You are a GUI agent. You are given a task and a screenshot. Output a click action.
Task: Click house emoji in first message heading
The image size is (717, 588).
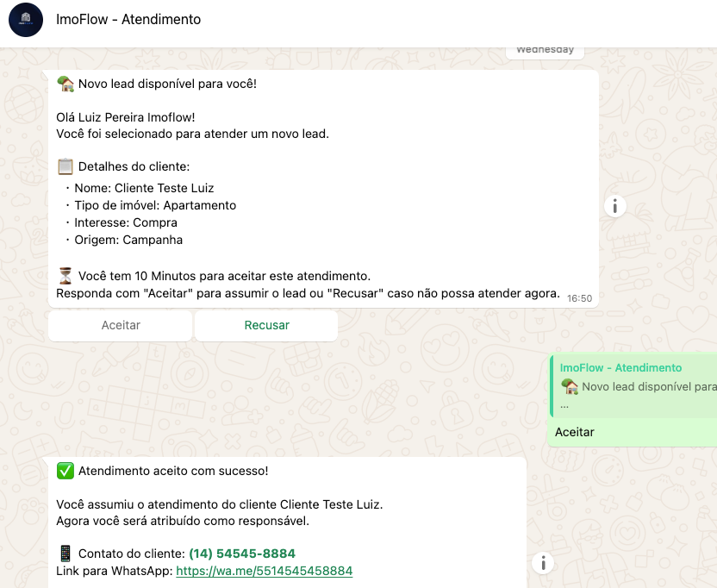pos(65,84)
